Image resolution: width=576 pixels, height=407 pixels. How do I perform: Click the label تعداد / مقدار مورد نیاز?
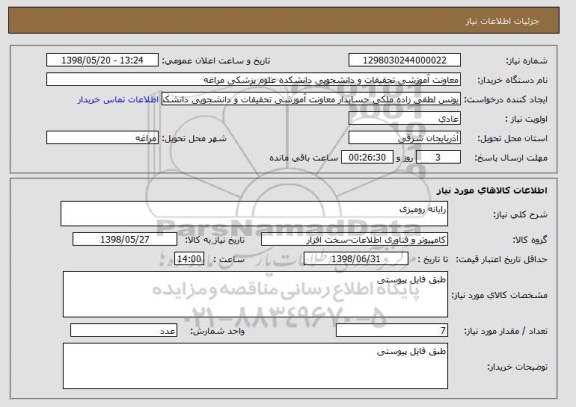coord(506,331)
